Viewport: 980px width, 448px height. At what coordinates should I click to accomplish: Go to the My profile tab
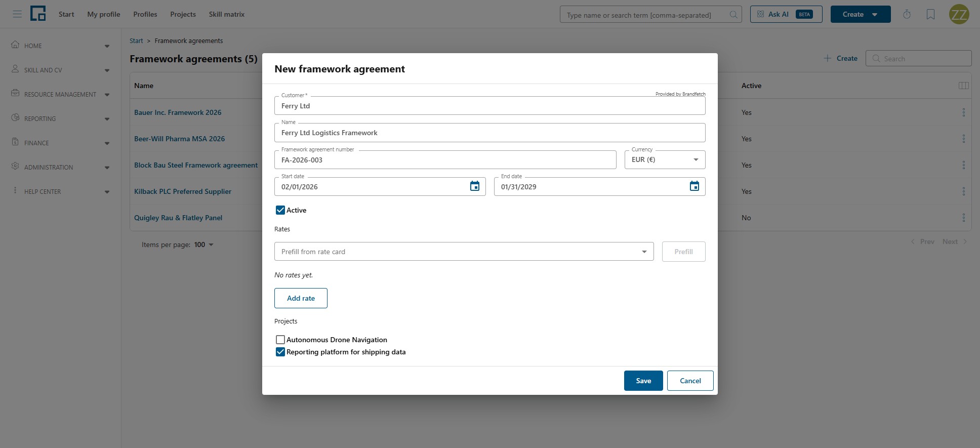point(104,14)
